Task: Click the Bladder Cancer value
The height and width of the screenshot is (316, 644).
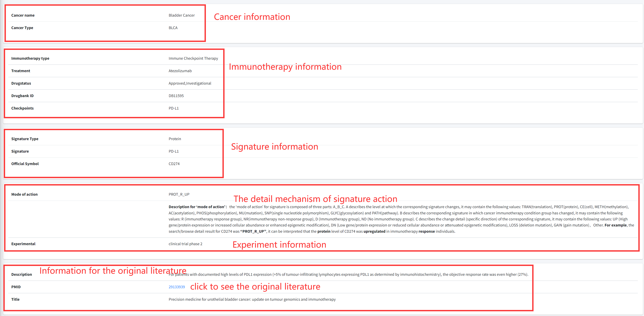Action: click(182, 15)
